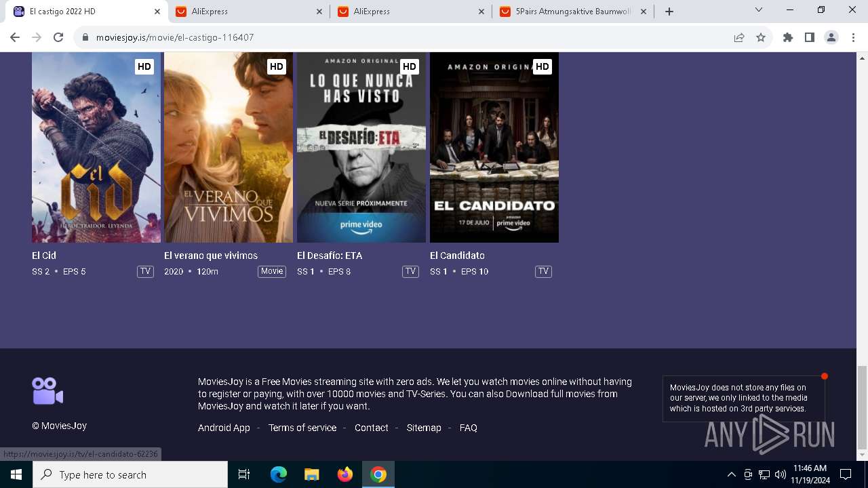Click the 120m text under El verano
The width and height of the screenshot is (868, 488).
208,271
